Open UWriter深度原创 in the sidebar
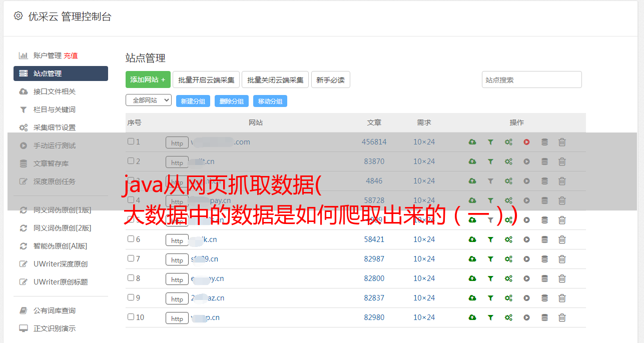This screenshot has height=343, width=644. (x=61, y=264)
